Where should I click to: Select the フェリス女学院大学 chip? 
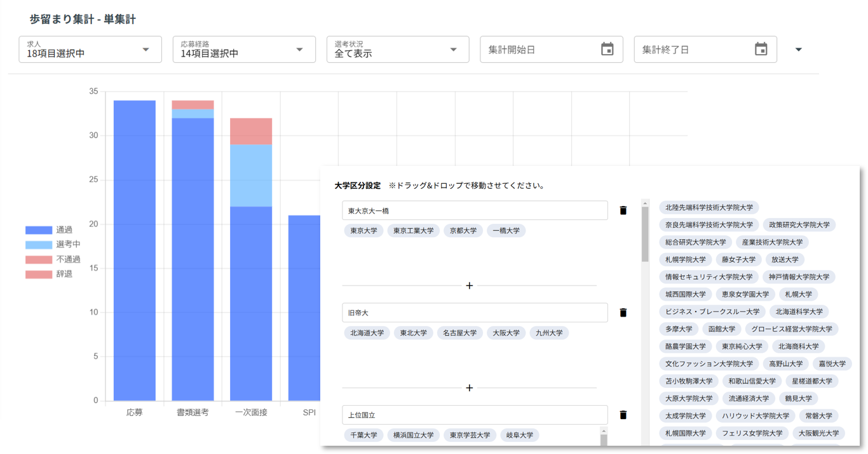(x=752, y=434)
